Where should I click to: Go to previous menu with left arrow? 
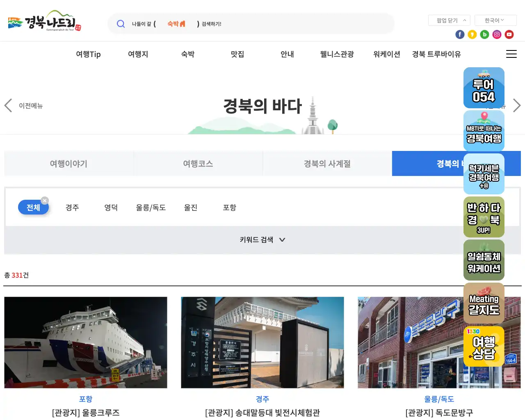8,105
